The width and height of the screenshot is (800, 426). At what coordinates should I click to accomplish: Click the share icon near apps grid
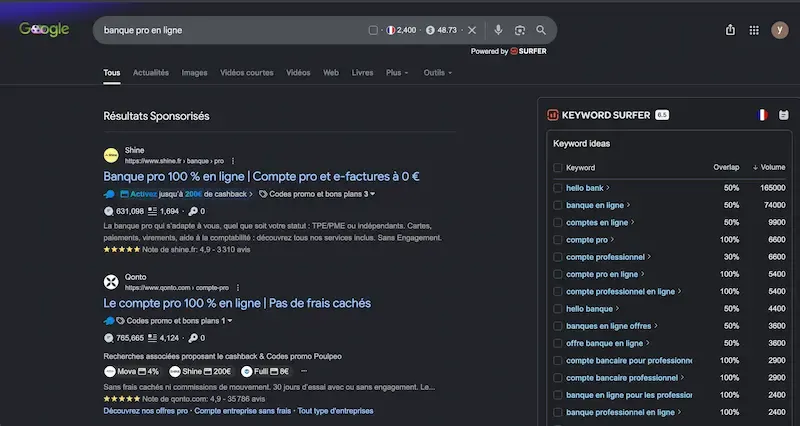[730, 30]
